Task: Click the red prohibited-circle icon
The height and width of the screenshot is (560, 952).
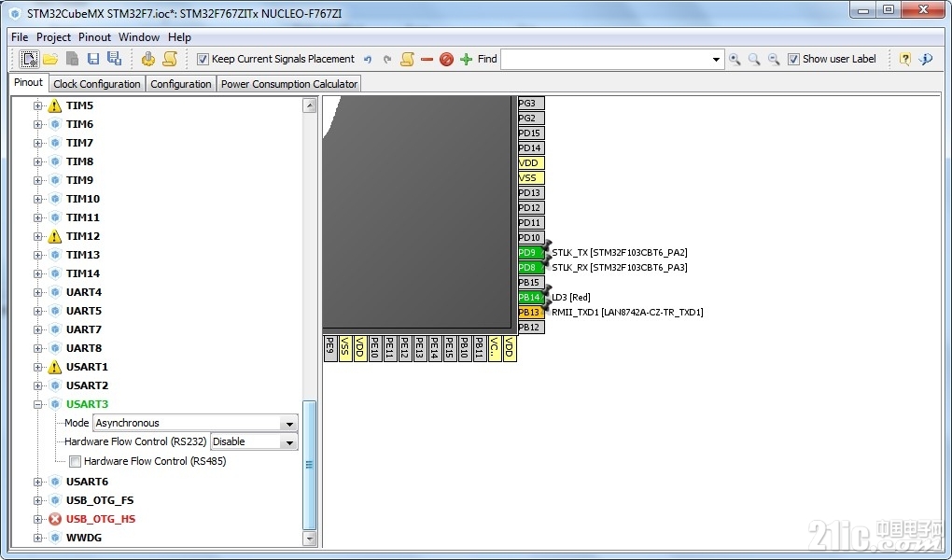Action: (x=446, y=60)
